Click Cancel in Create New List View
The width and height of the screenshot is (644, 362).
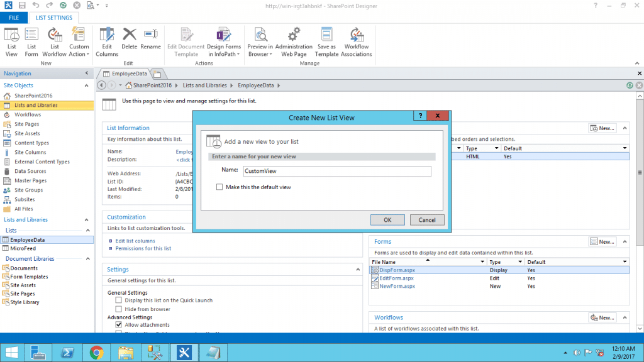[427, 220]
